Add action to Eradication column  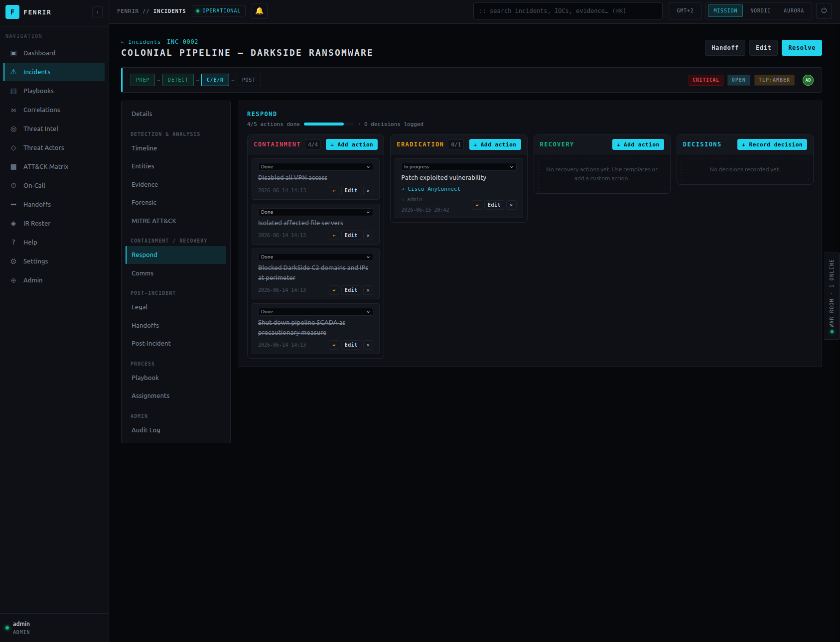(x=495, y=144)
